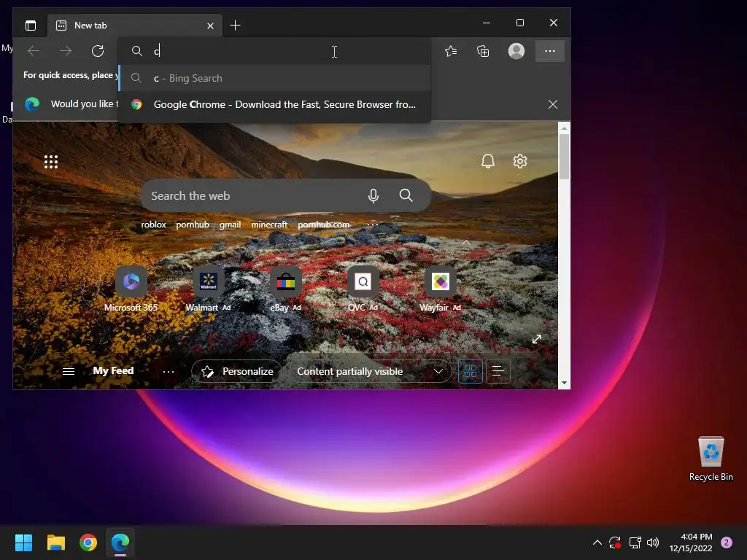The width and height of the screenshot is (747, 560).
Task: Open the tab actions menu icon
Action: tap(31, 26)
